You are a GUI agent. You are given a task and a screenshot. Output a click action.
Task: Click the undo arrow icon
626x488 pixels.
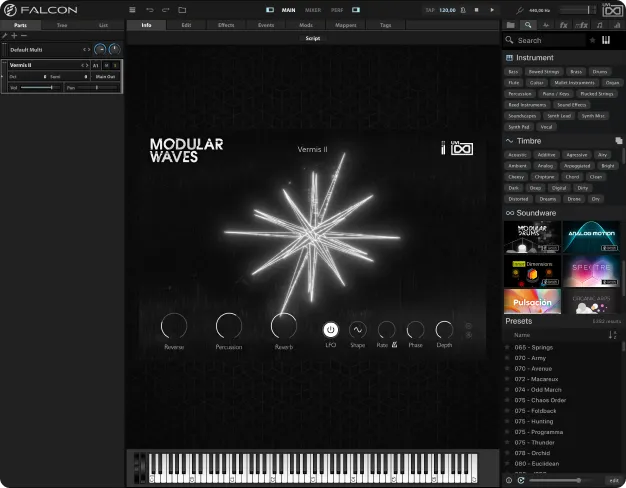(x=150, y=10)
